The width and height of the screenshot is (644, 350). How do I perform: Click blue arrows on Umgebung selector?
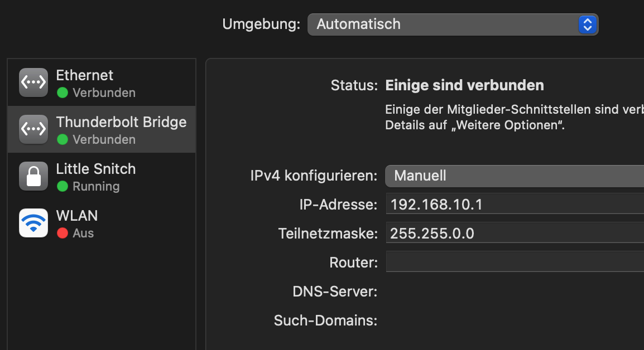(587, 25)
